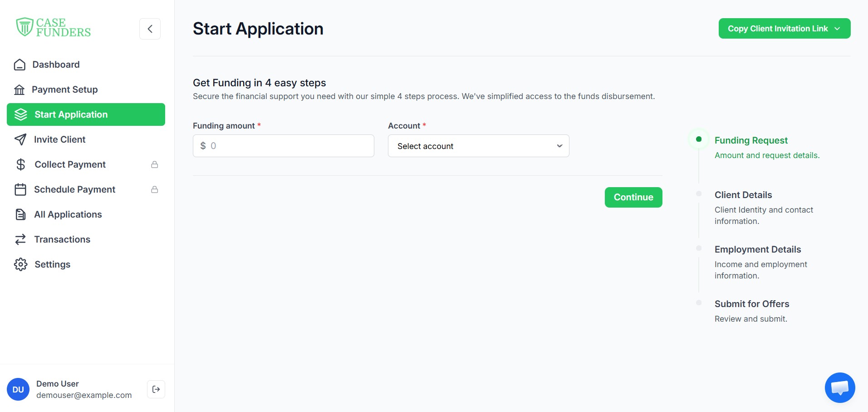Click the Case Funders shield logo
The height and width of the screenshot is (412, 868).
[x=25, y=27]
